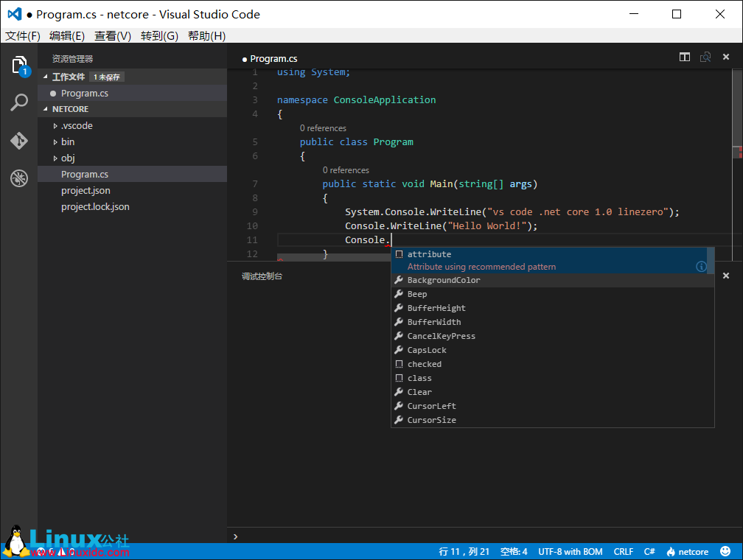This screenshot has height=560, width=743.
Task: Select CursorLeft from the suggestion list
Action: [553, 406]
